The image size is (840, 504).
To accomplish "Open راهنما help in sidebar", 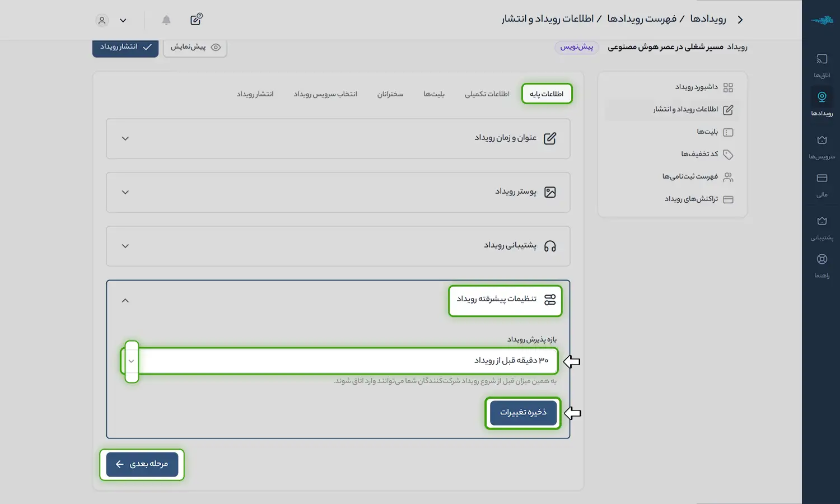I will click(822, 265).
